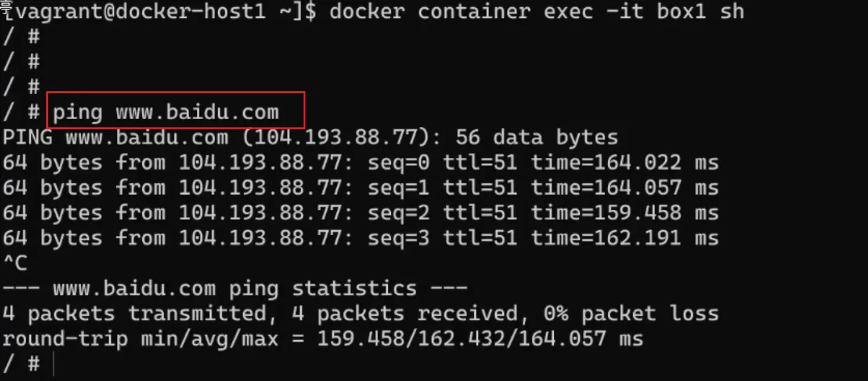Click the "exec" word in the docker command
This screenshot has width=868, height=381.
[x=569, y=11]
